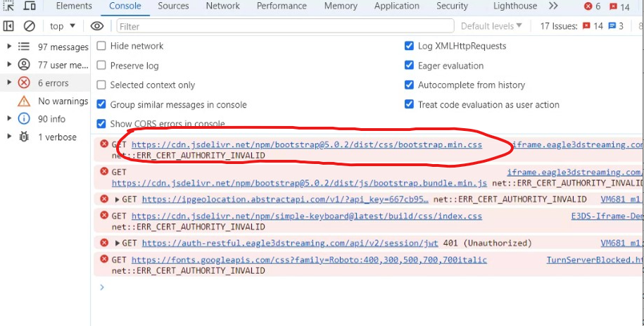This screenshot has width=644, height=326.
Task: Uncheck Group similar messages in console
Action: click(101, 105)
